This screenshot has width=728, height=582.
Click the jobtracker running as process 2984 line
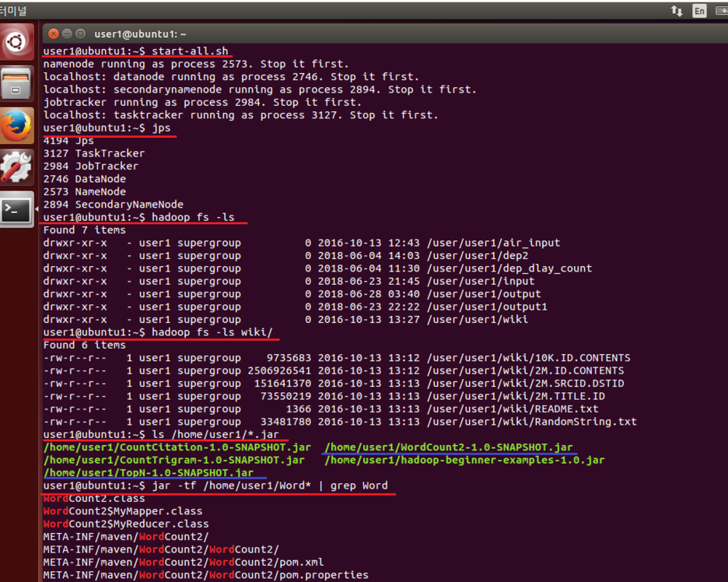(202, 102)
